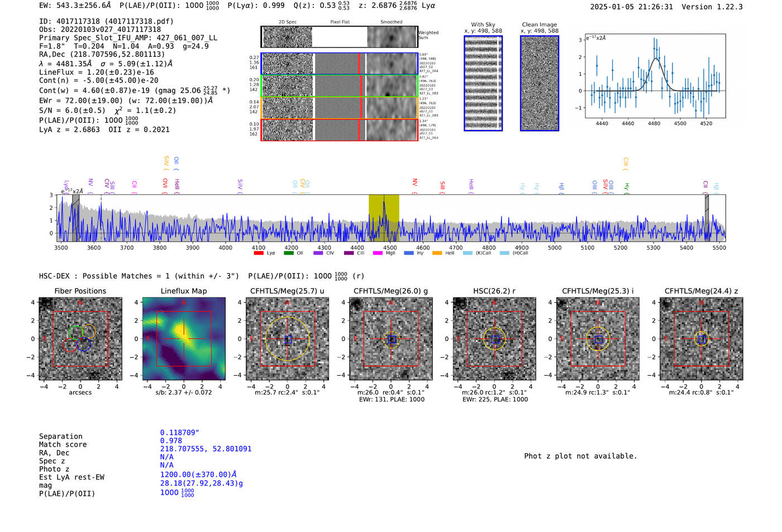Click 'Phot z plot not available.' message
The height and width of the screenshot is (532, 782).
580,456
